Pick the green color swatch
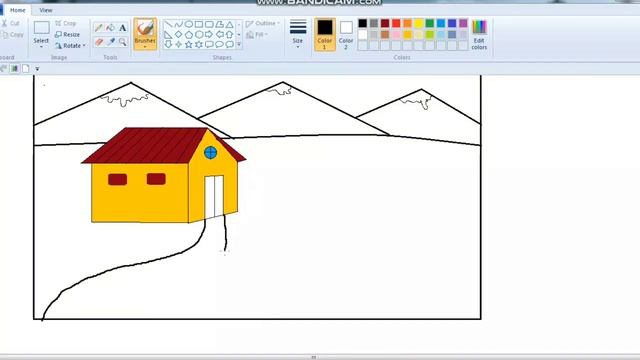Viewport: 640px width, 360px height. click(x=430, y=23)
